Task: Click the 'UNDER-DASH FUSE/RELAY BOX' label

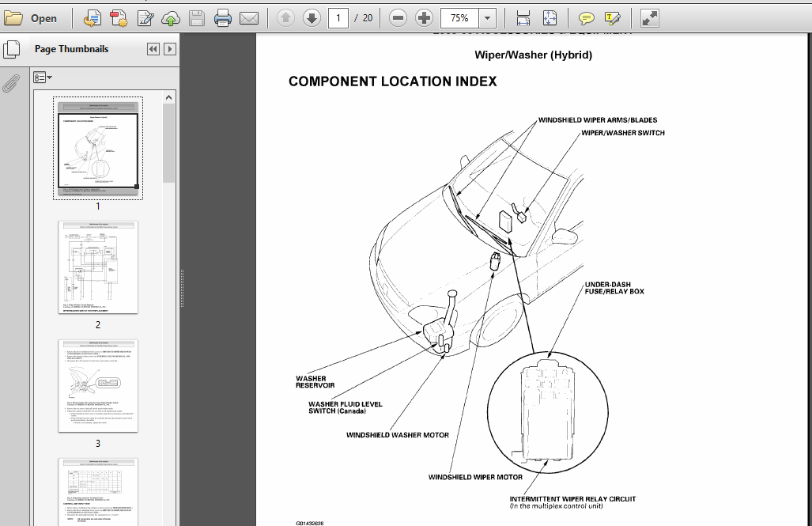Action: point(614,288)
